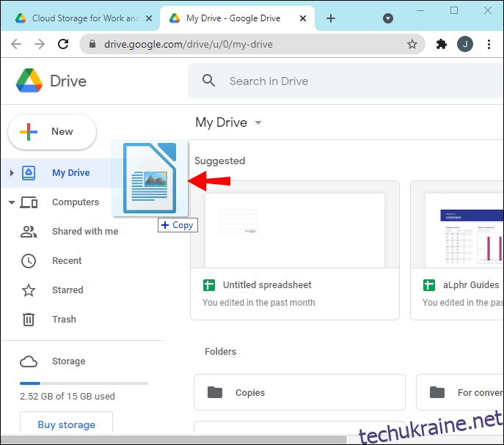Expand the My Drive tree arrow

(12, 173)
